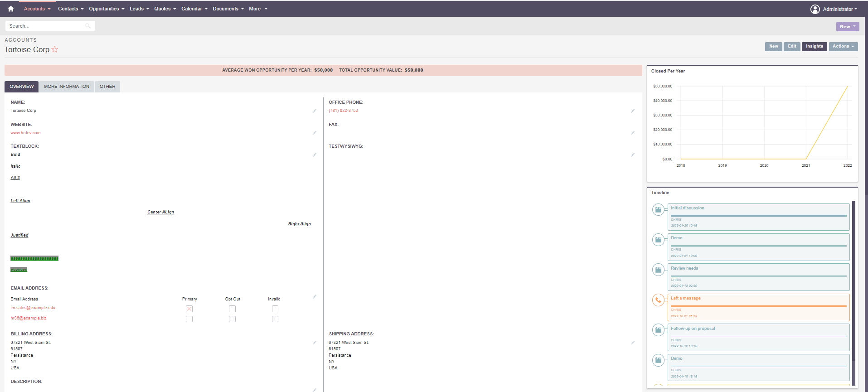The width and height of the screenshot is (868, 392).
Task: Open the Follow-up on proposal timeline entry
Action: (758, 337)
